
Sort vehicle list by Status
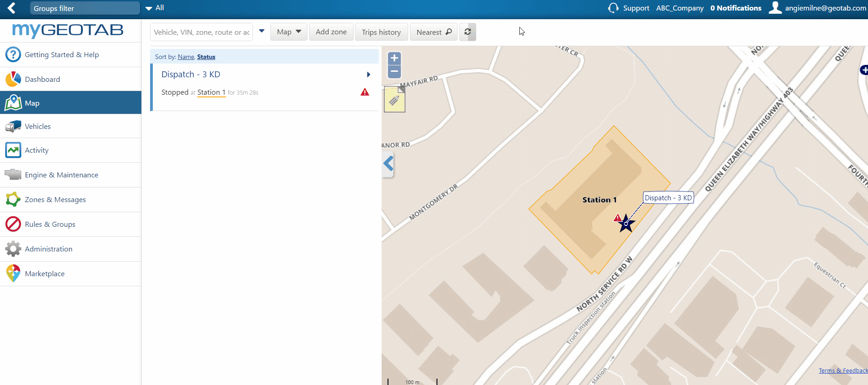click(206, 57)
